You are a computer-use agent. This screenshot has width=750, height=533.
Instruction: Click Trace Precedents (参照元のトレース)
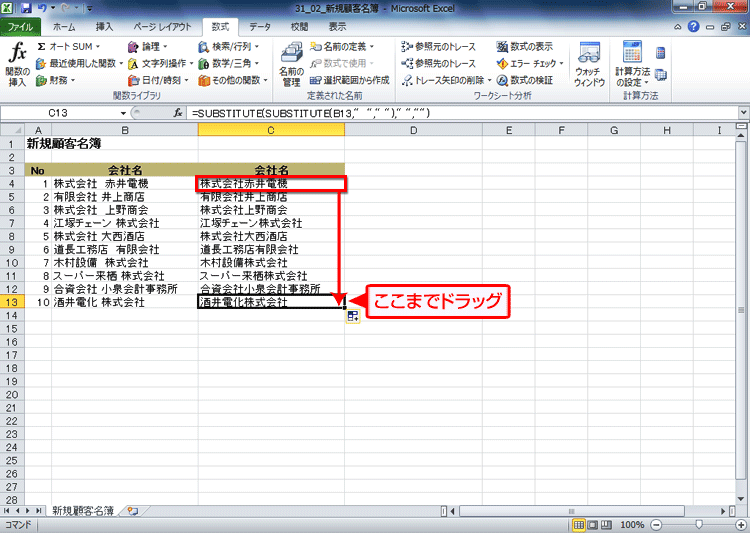point(439,46)
